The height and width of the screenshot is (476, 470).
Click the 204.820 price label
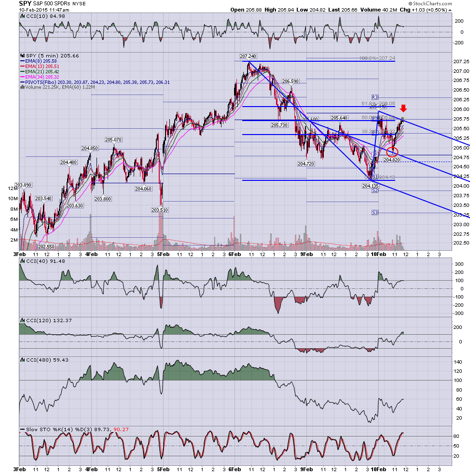392,160
